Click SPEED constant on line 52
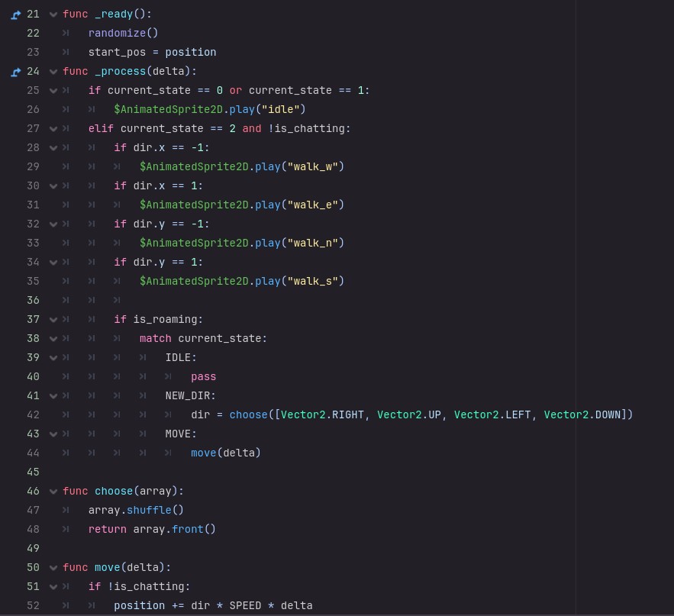The height and width of the screenshot is (616, 674). tap(245, 605)
